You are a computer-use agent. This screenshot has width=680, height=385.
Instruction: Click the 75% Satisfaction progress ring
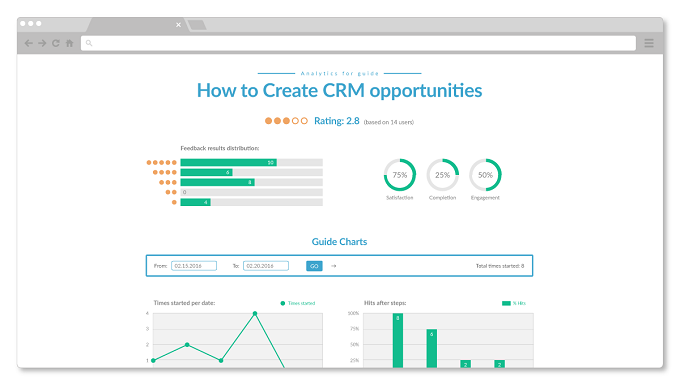(400, 175)
